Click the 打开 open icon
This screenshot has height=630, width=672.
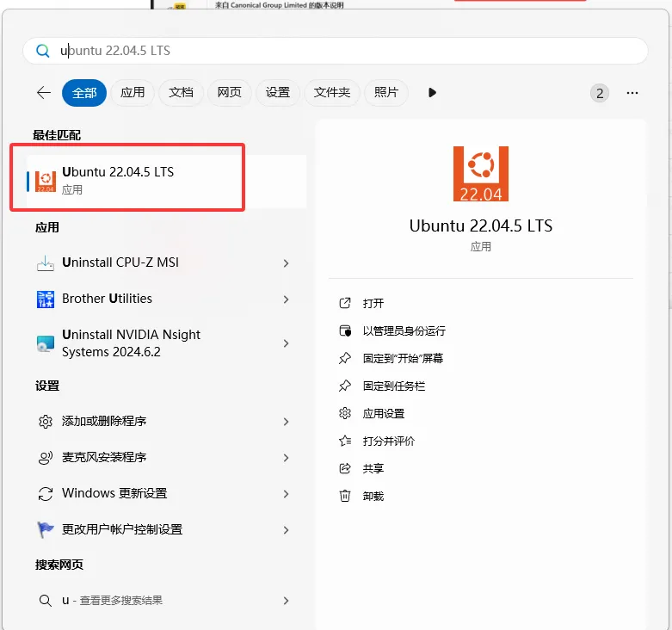click(x=345, y=303)
